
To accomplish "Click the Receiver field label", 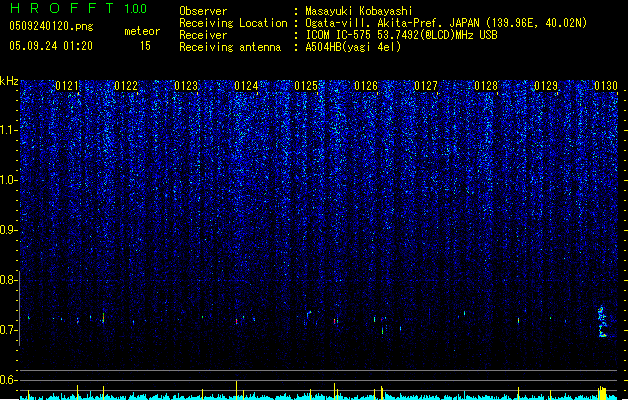I will pos(203,35).
